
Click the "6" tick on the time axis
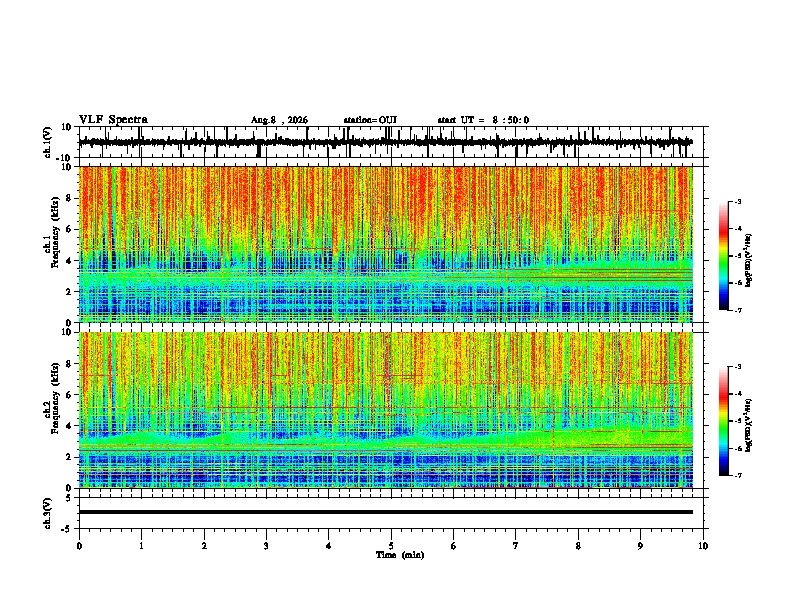(x=454, y=546)
